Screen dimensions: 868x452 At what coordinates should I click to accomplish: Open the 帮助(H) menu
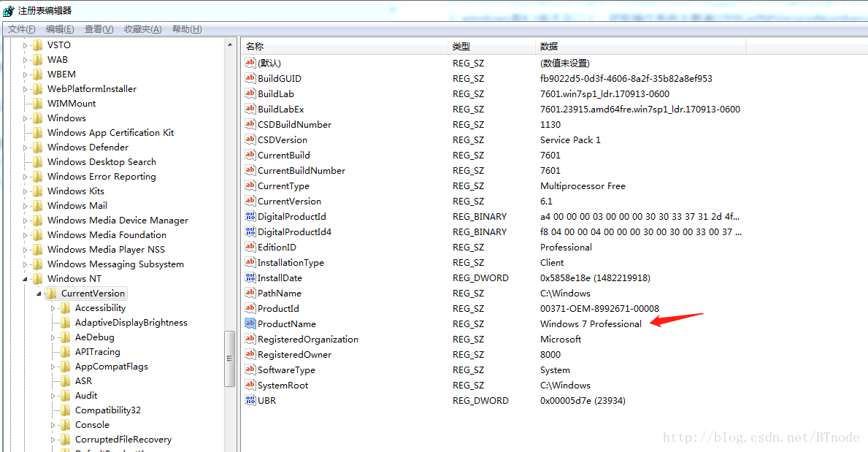[x=187, y=29]
